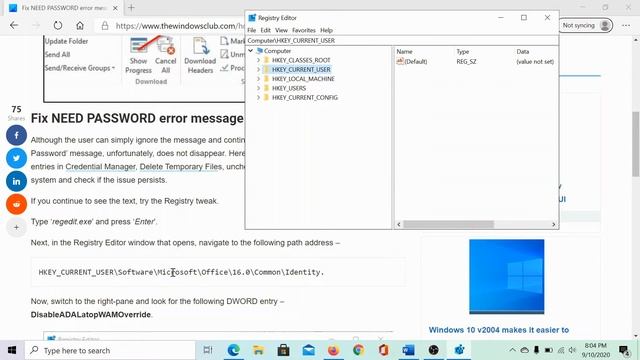Screen dimensions: 640x360
Task: Select HKEY_CURRENT_CONFIG in registry tree
Action: pyautogui.click(x=304, y=98)
